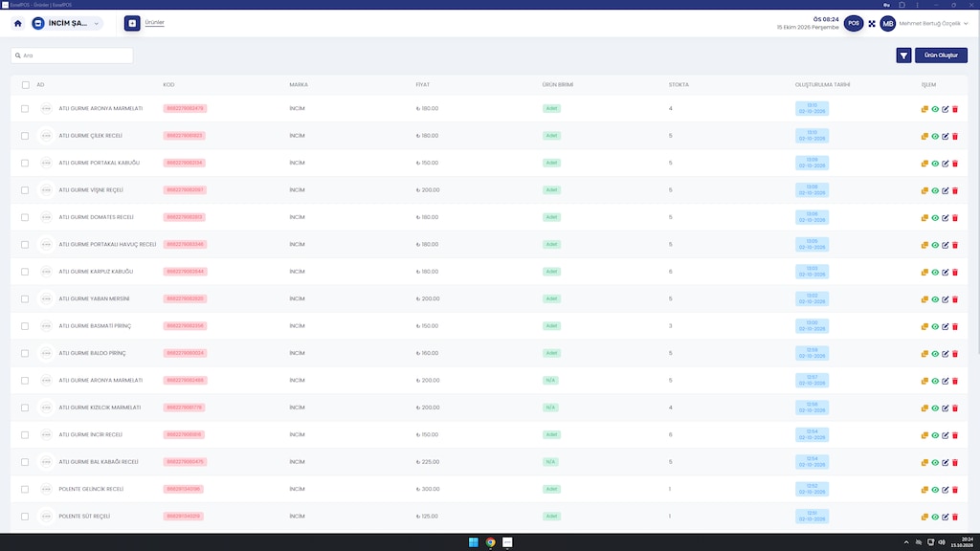
Task: Show hidden icons in the system tray
Action: (905, 542)
